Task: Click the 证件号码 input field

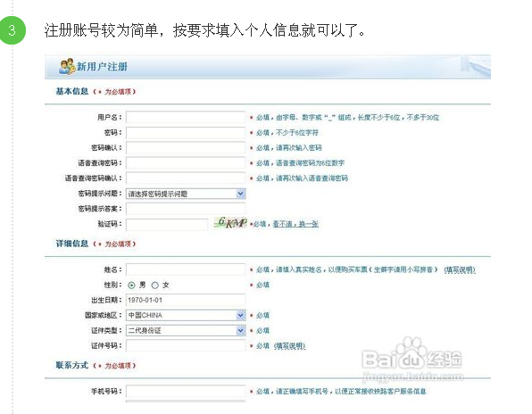Action: 186,345
